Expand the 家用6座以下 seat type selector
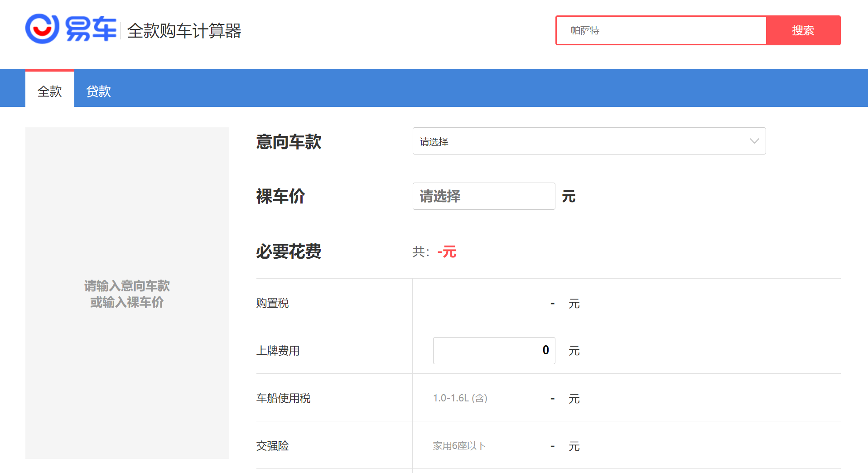Screen dimensions: 868x473 pyautogui.click(x=459, y=446)
